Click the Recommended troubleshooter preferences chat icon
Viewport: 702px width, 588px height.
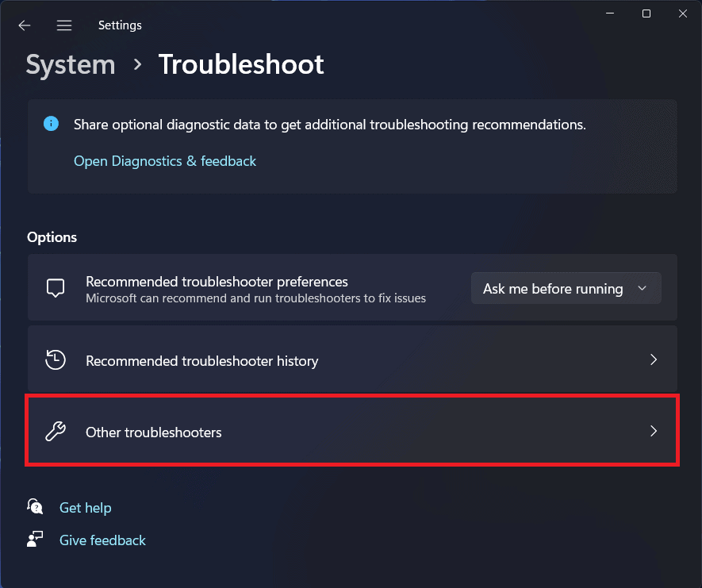[55, 289]
